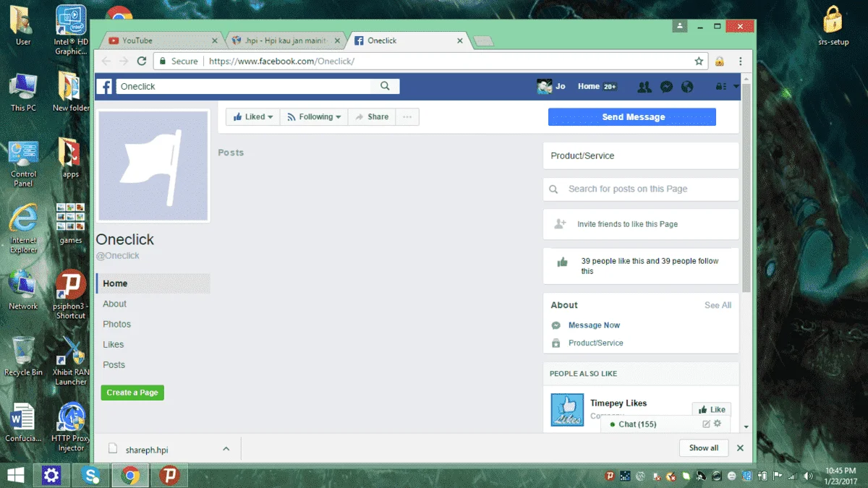The height and width of the screenshot is (488, 868).
Task: Click the Facebook search magnifier button
Action: pyautogui.click(x=385, y=86)
